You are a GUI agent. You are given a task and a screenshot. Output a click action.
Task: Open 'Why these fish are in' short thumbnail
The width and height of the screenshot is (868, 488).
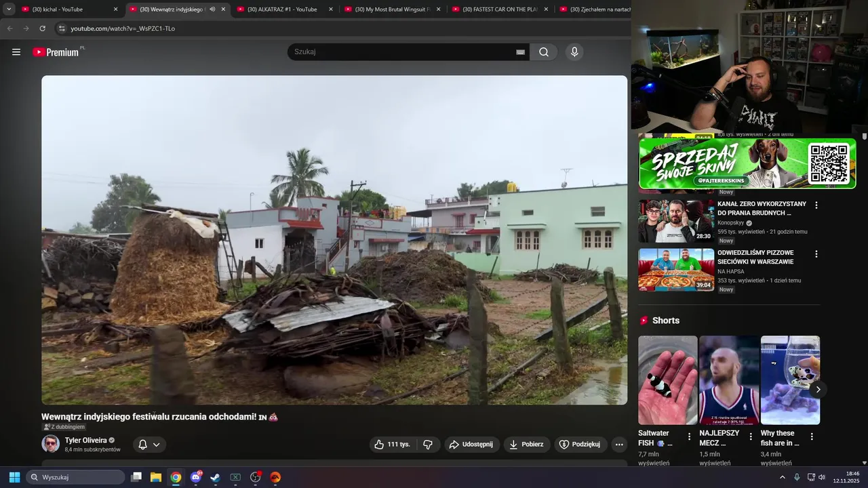pyautogui.click(x=790, y=380)
